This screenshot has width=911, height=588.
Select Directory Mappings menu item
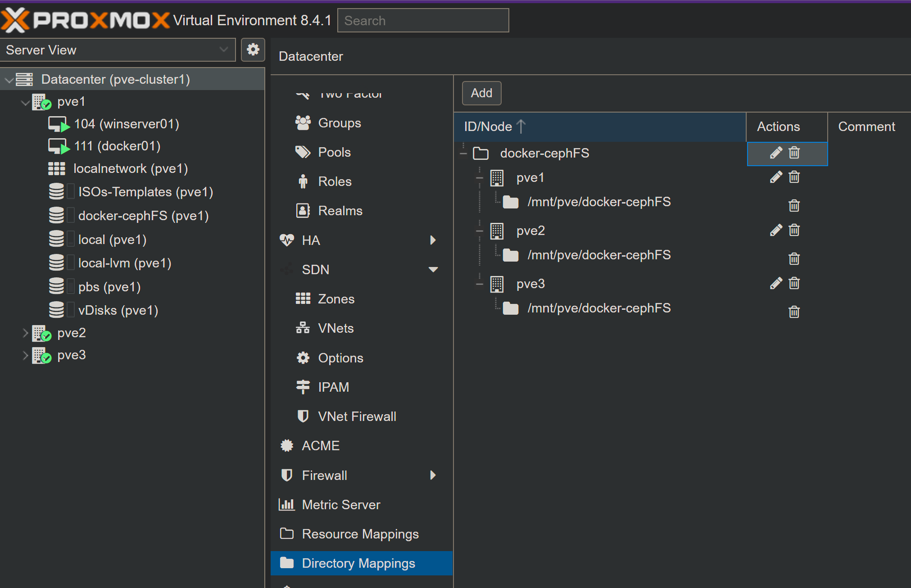[x=362, y=563]
